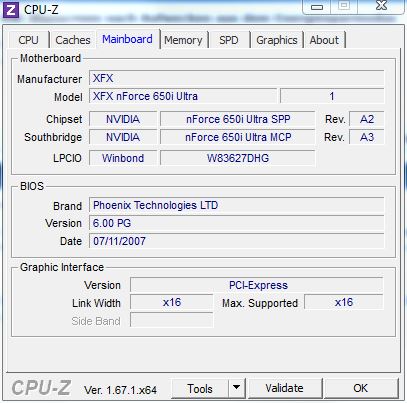Click the Manufacturer field showing XFX
The image size is (407, 403).
(237, 78)
